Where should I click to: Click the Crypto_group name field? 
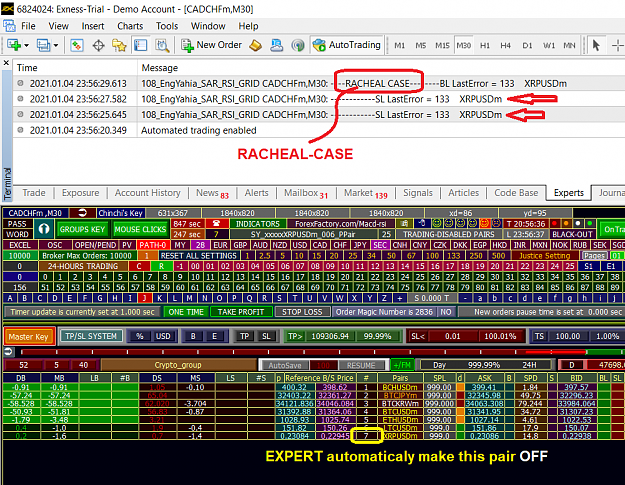click(x=178, y=365)
